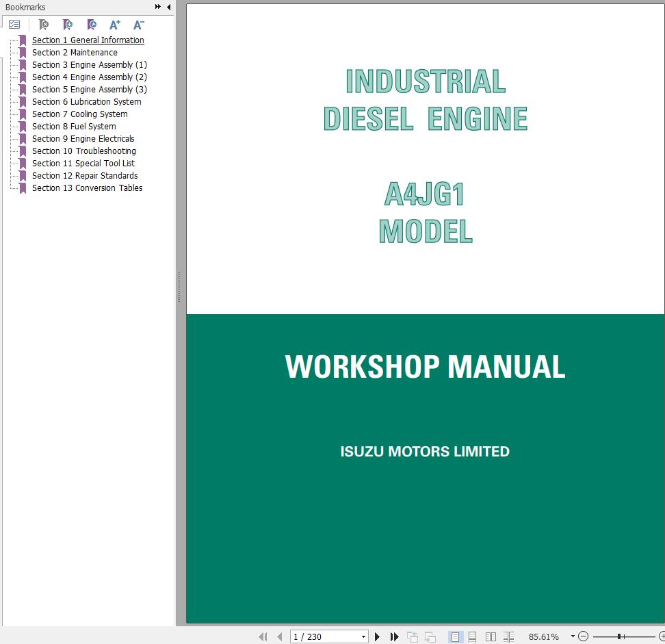Jump to the last page
The image size is (665, 644).
point(395,636)
